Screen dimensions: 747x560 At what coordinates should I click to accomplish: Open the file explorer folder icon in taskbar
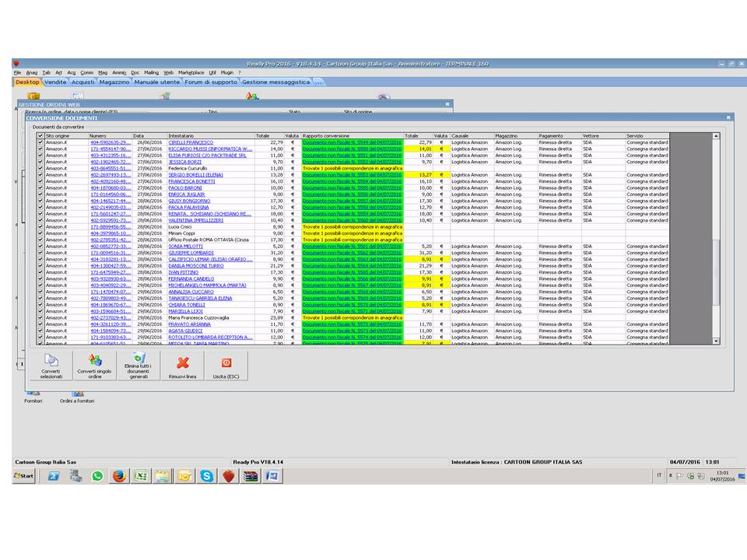pyautogui.click(x=163, y=476)
